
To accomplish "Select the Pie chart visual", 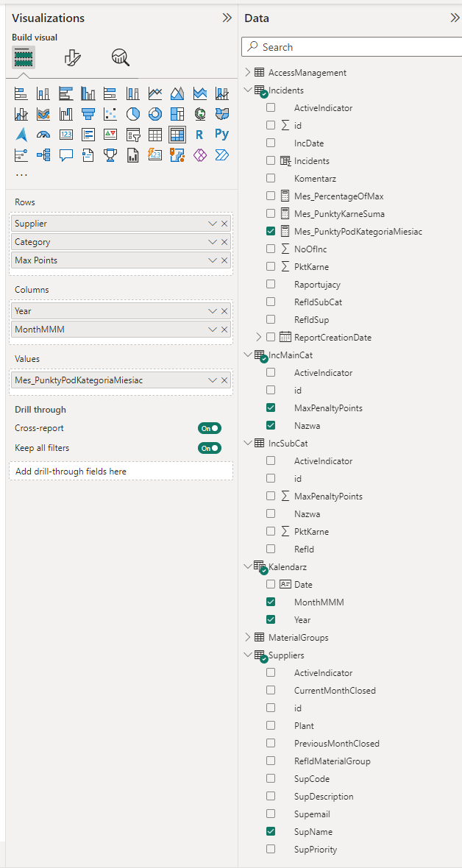I will [133, 114].
